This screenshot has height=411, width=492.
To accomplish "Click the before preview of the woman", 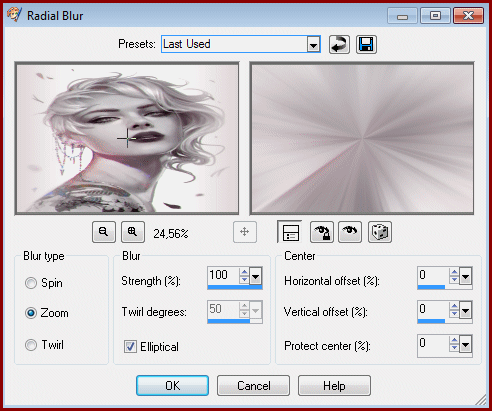I will click(127, 138).
